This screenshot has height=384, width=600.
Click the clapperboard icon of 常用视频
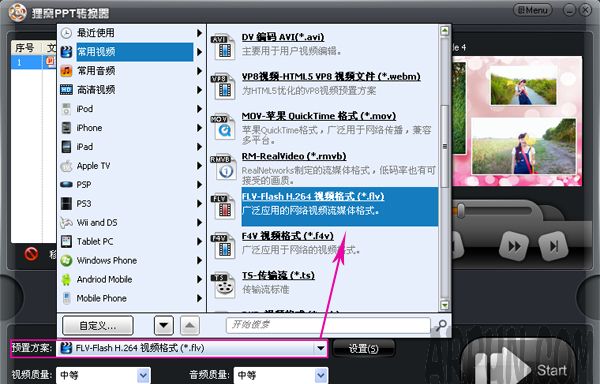coord(66,52)
